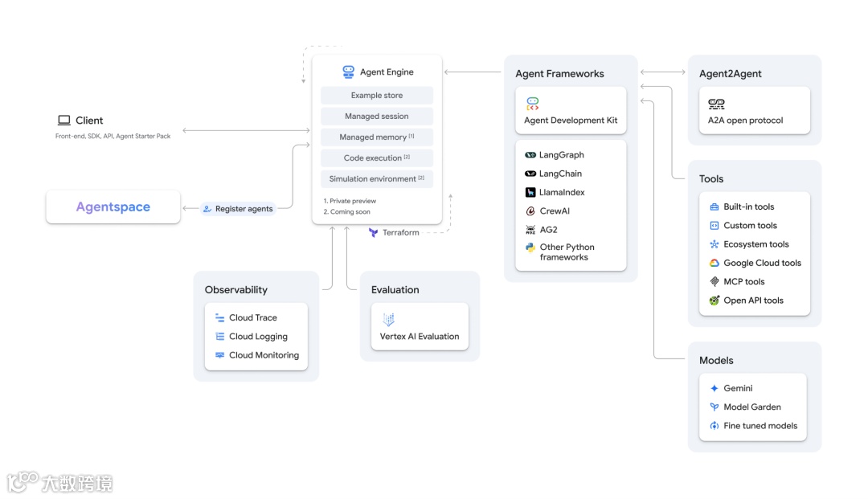Click the Open API tools icon
Screen dimensions: 868x499
click(714, 301)
